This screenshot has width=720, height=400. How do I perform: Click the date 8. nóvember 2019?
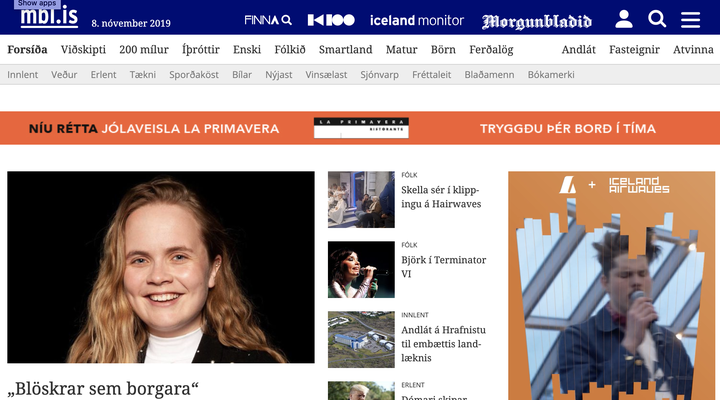pos(131,23)
